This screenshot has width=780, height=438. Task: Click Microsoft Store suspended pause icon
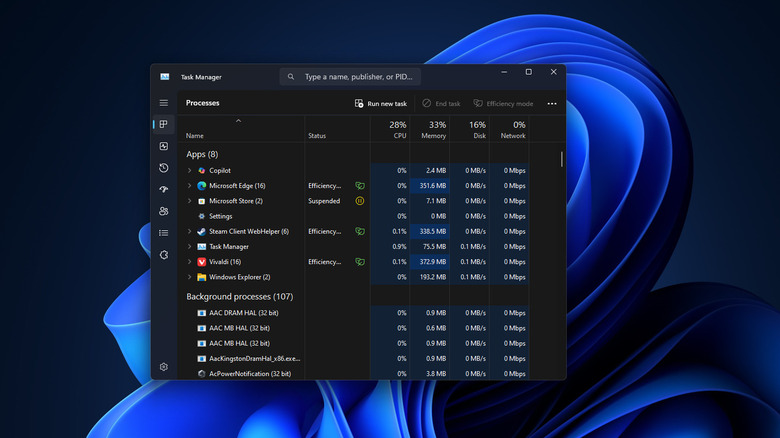point(360,201)
